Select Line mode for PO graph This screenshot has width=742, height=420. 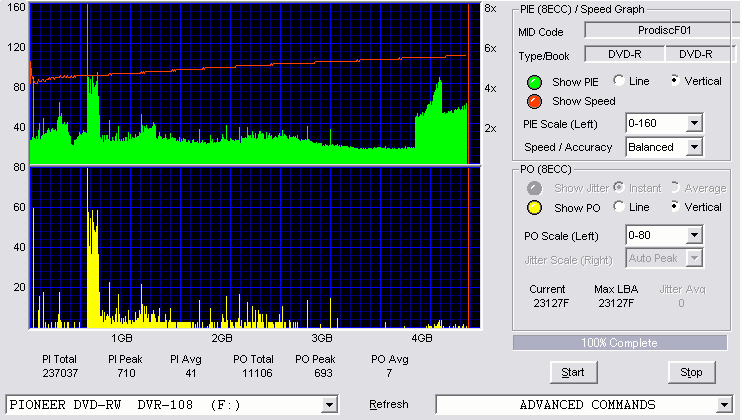pos(618,207)
